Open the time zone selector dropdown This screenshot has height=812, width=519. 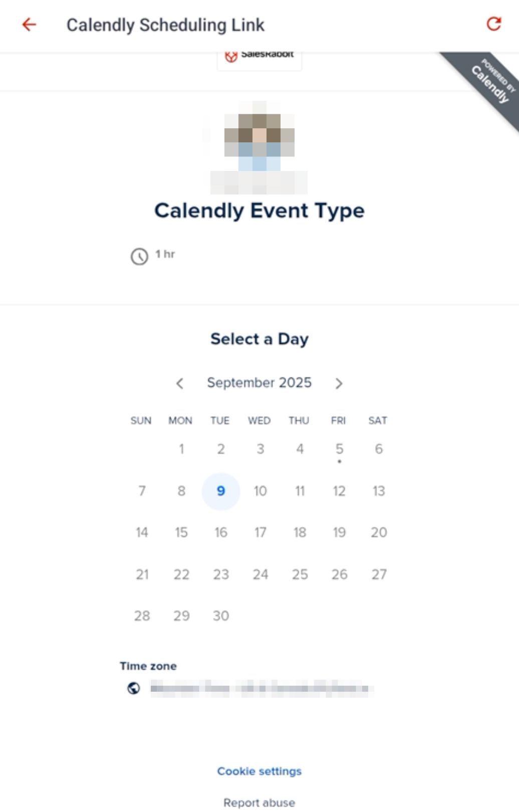[259, 688]
